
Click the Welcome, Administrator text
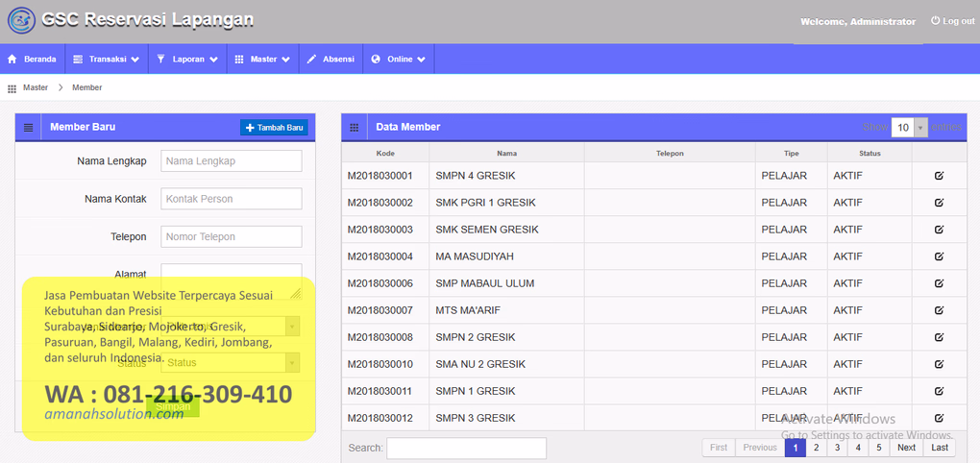click(858, 22)
